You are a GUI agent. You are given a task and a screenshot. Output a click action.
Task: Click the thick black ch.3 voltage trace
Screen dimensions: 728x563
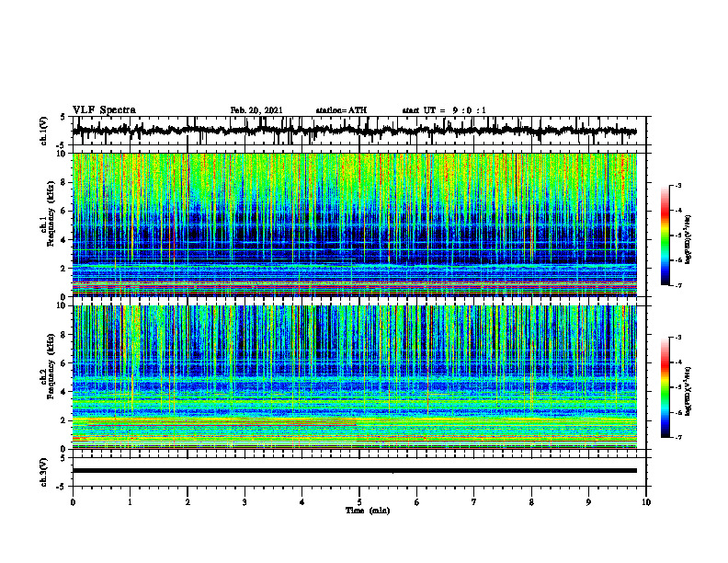click(354, 471)
